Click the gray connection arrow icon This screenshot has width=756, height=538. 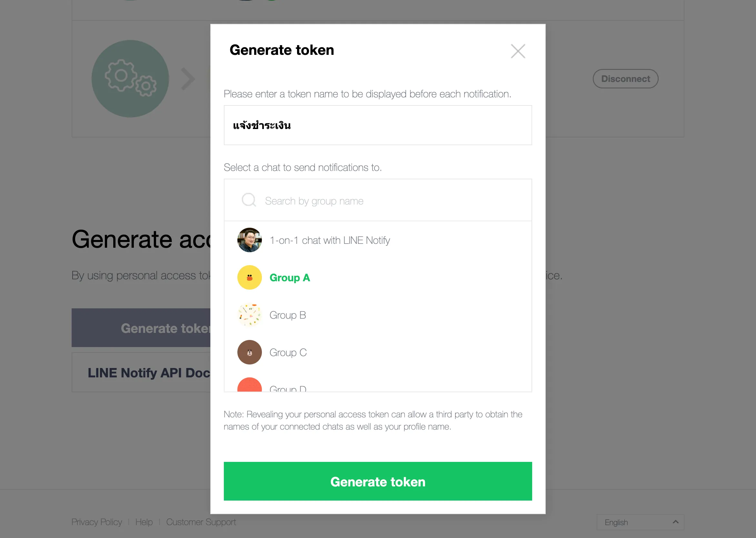pyautogui.click(x=187, y=78)
